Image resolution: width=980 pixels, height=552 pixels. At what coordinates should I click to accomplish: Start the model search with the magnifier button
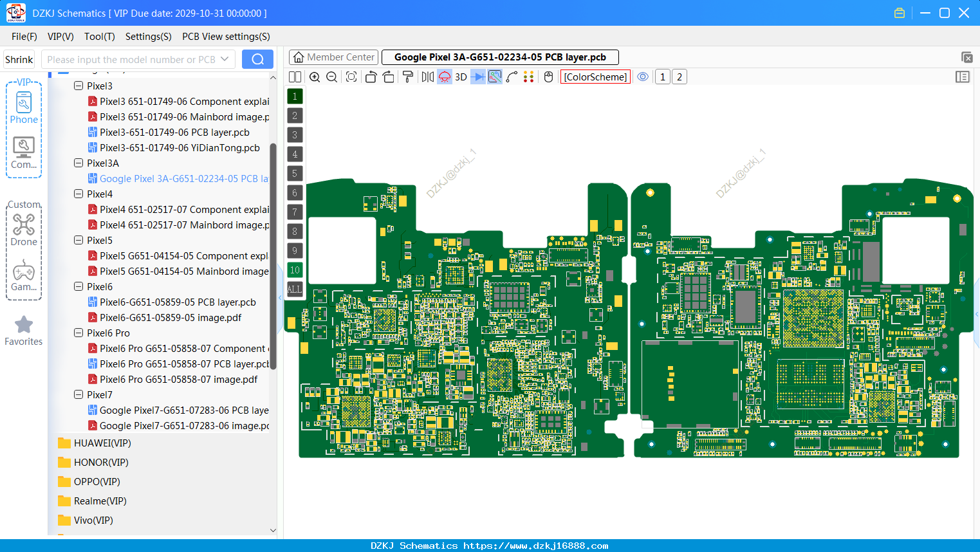click(257, 59)
